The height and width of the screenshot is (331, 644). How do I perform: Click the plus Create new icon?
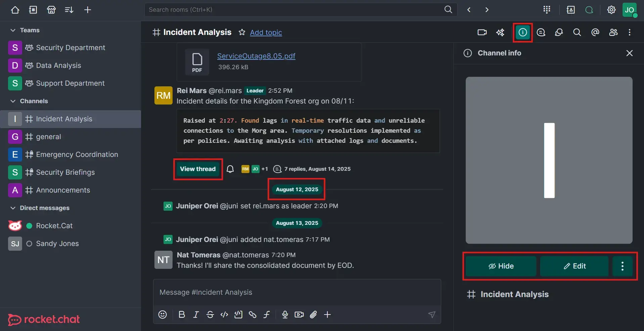tap(88, 10)
